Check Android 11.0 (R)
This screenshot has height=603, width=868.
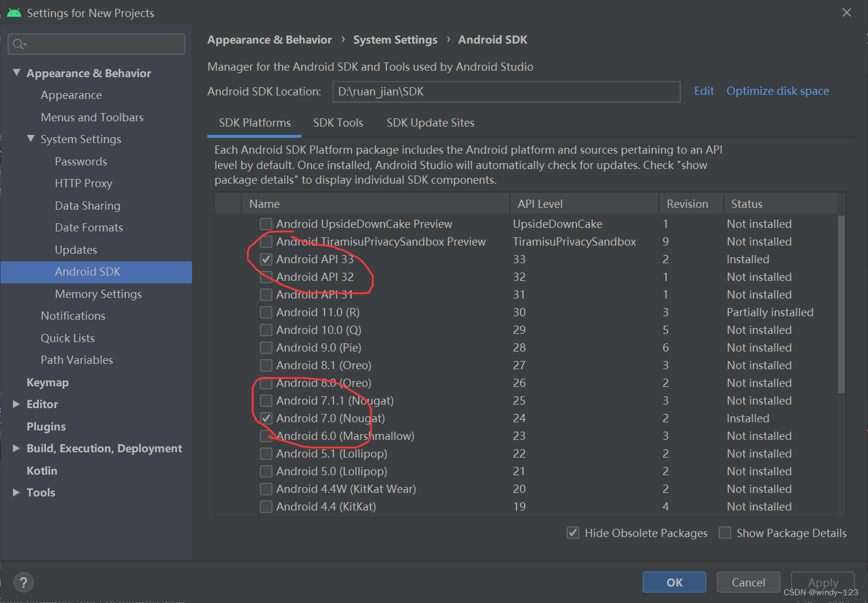266,312
